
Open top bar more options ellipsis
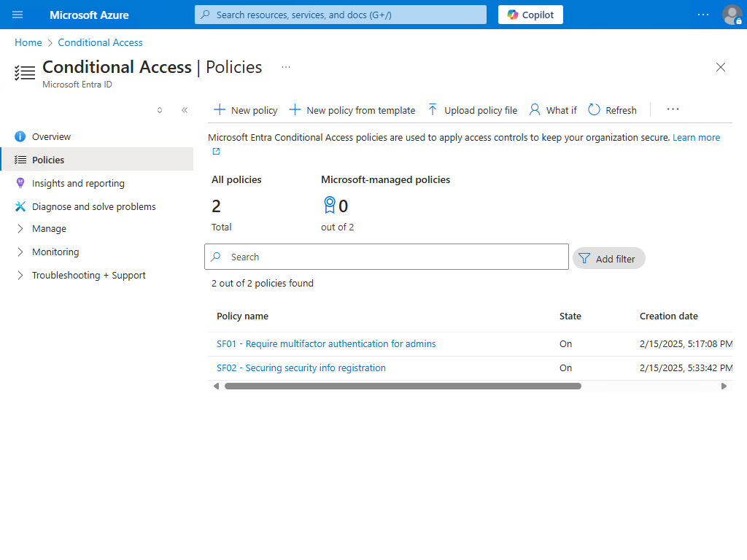click(703, 15)
